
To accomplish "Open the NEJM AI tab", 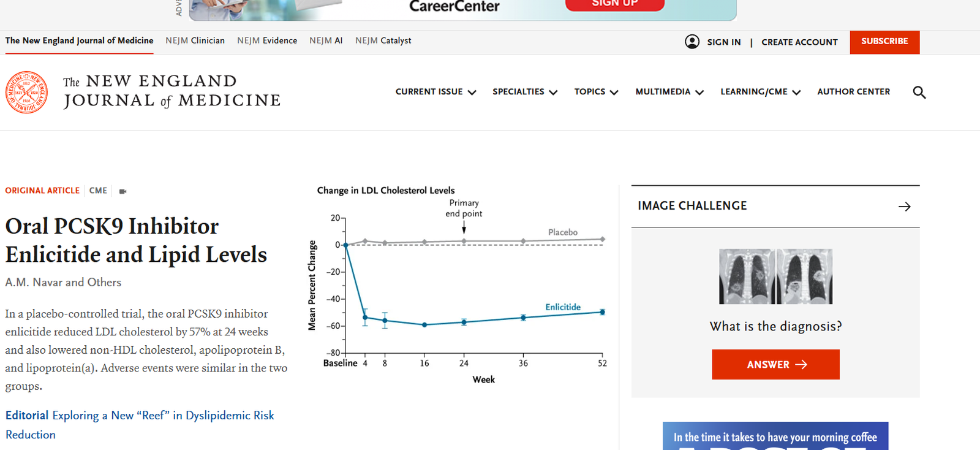I will pos(326,40).
